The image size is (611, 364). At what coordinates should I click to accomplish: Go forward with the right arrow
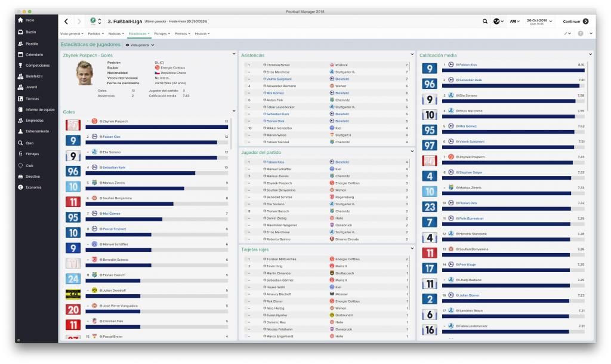point(79,21)
